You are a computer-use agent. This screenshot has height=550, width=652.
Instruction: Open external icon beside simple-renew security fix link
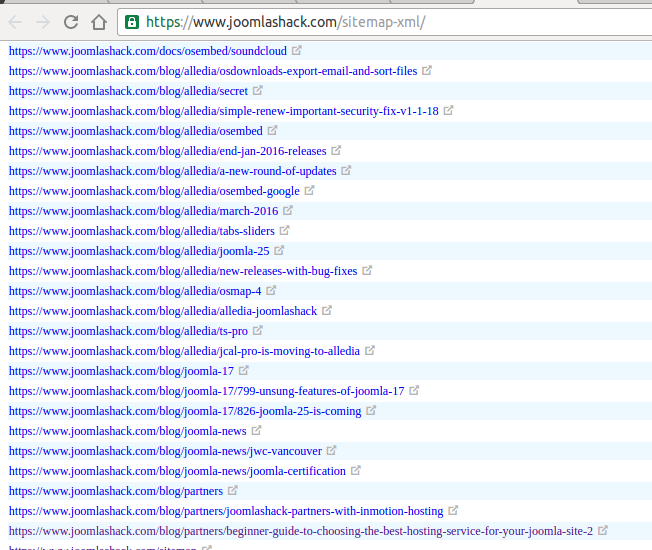tap(448, 110)
